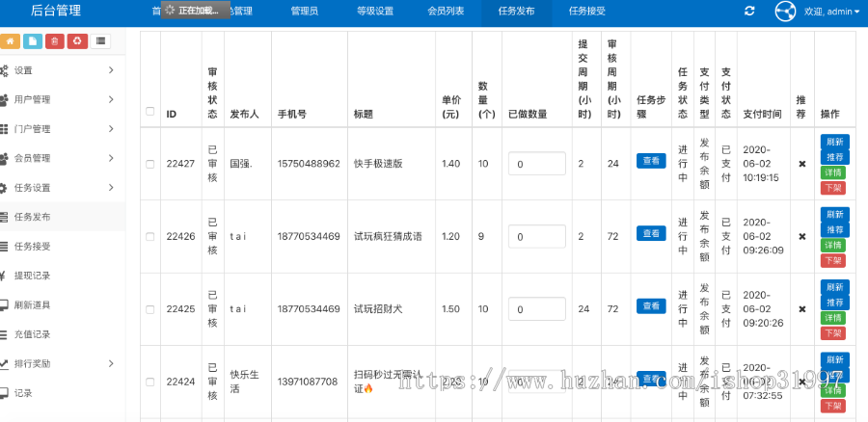Expand the 排行奖励 chevron
This screenshot has height=422, width=868.
coord(111,363)
